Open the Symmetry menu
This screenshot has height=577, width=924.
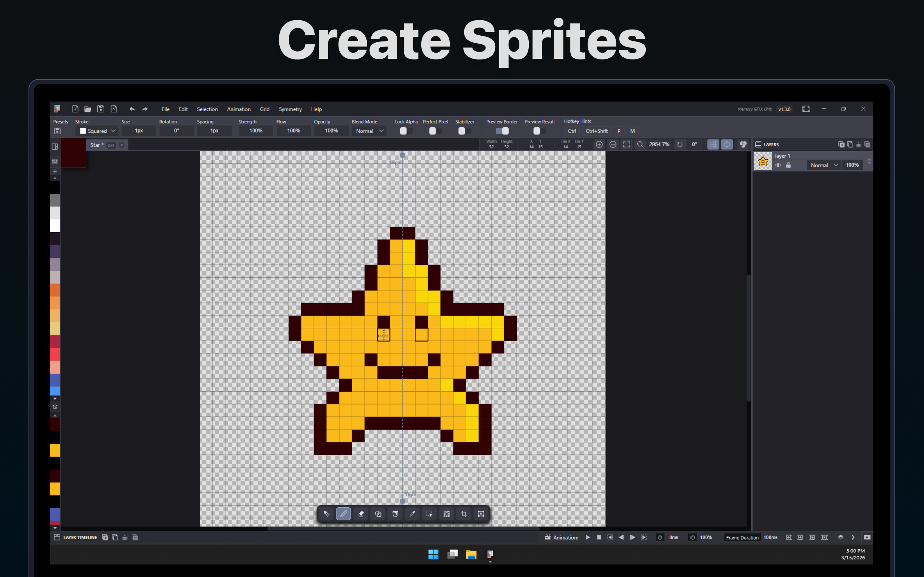(290, 109)
